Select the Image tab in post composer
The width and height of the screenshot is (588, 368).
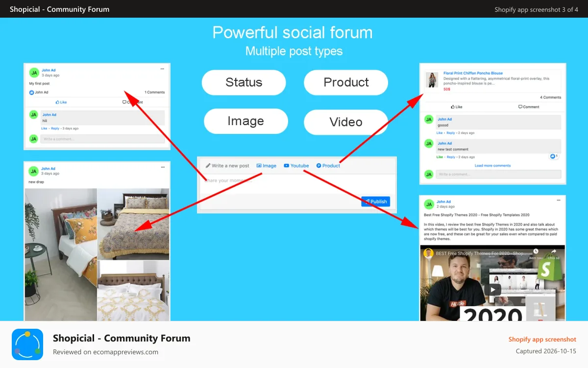(x=267, y=166)
